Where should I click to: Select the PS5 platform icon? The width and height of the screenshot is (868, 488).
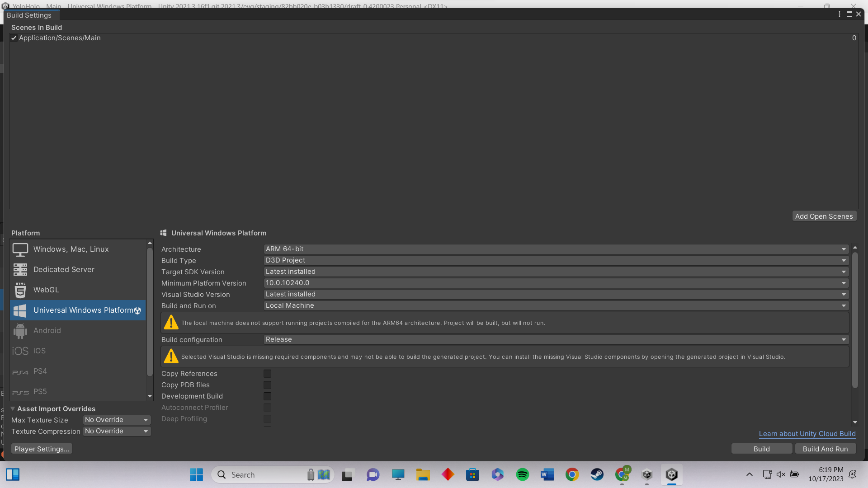point(20,392)
